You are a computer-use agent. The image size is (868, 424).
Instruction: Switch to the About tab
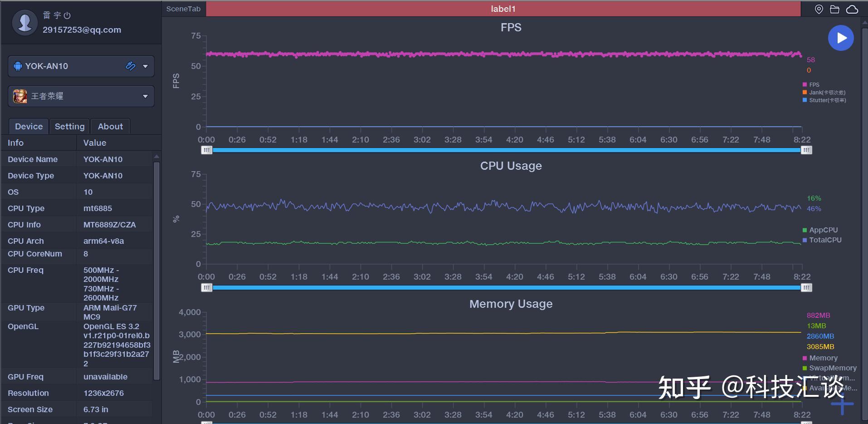(110, 126)
